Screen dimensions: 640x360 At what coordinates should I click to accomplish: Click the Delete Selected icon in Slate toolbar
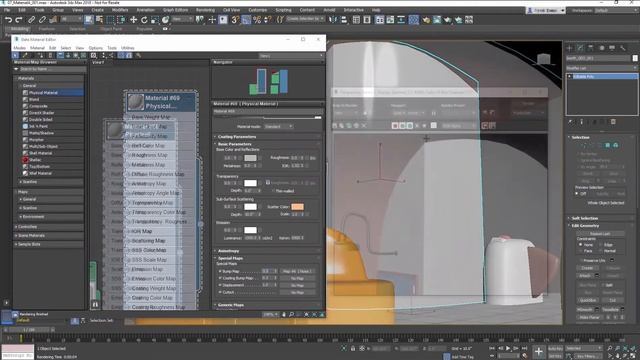pyautogui.click(x=50, y=55)
